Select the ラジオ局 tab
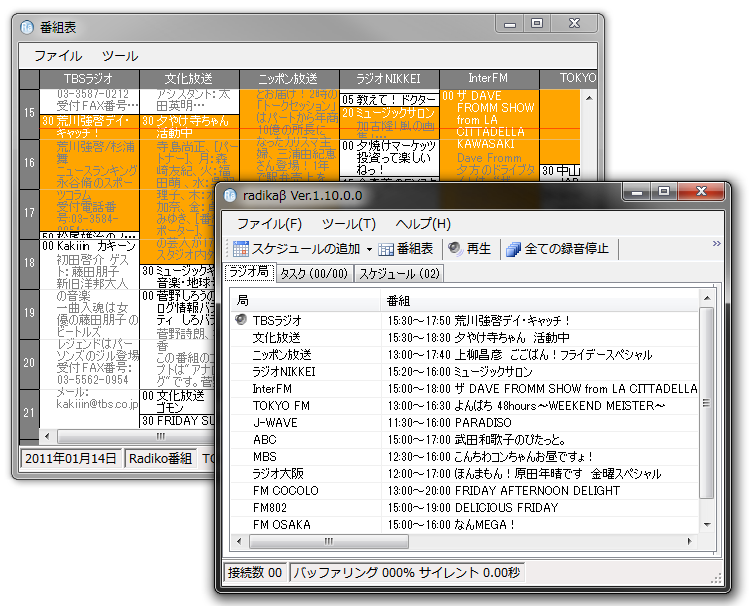Screen dimensions: 751x606 point(249,272)
